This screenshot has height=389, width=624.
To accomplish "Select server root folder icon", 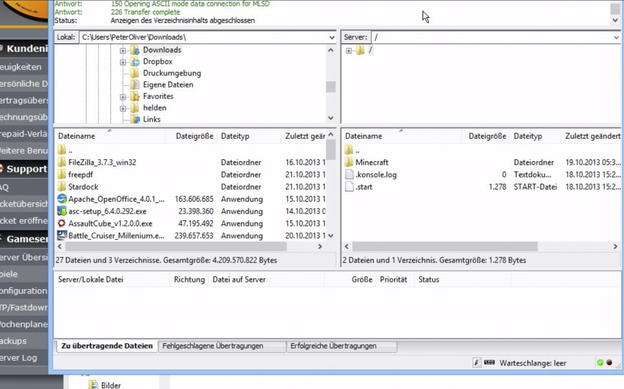I will click(361, 50).
